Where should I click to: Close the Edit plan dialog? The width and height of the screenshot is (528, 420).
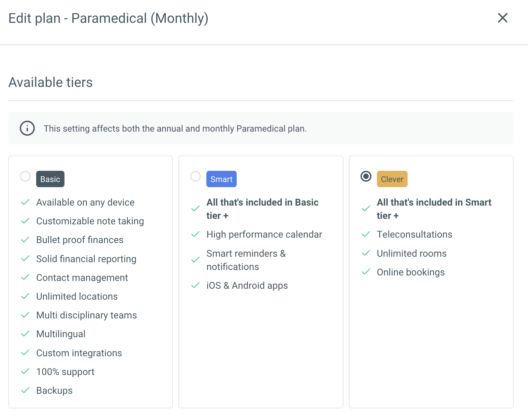click(x=502, y=18)
